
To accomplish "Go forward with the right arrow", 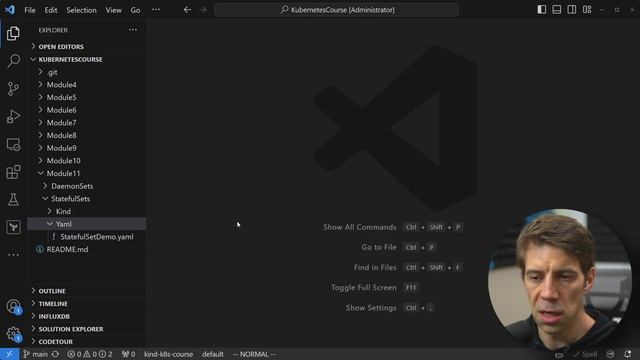I will (202, 9).
